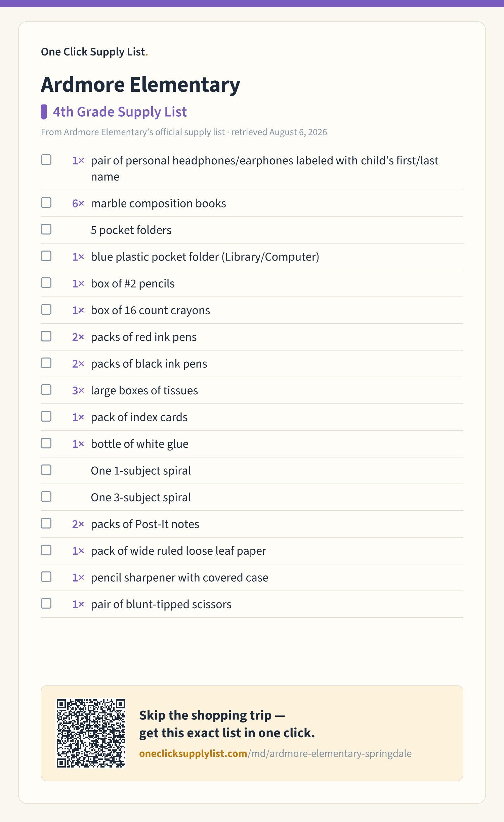This screenshot has width=504, height=822.
Task: Check the pack of index cards
Action: (46, 417)
